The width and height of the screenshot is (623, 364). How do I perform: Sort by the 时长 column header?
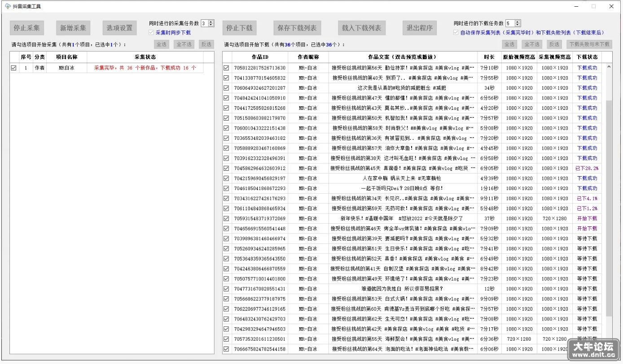point(489,57)
